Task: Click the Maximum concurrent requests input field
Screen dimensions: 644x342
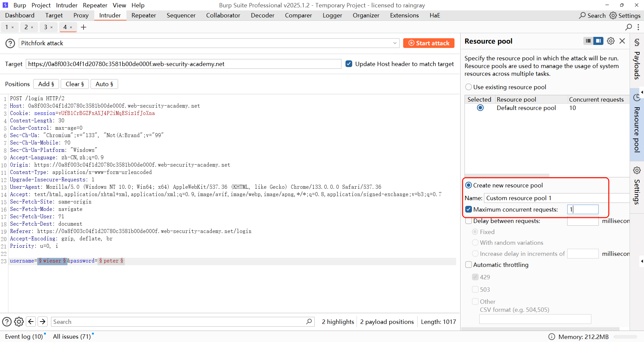Action: click(x=583, y=210)
